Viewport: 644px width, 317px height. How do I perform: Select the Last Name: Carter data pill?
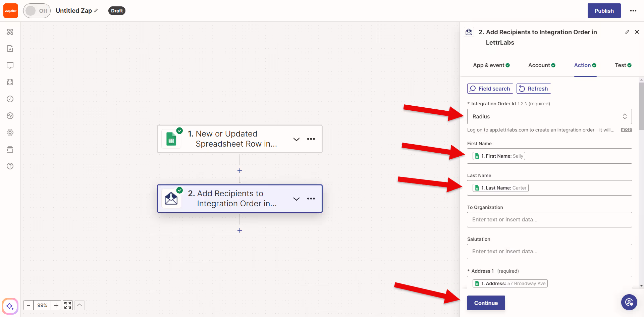pyautogui.click(x=500, y=188)
